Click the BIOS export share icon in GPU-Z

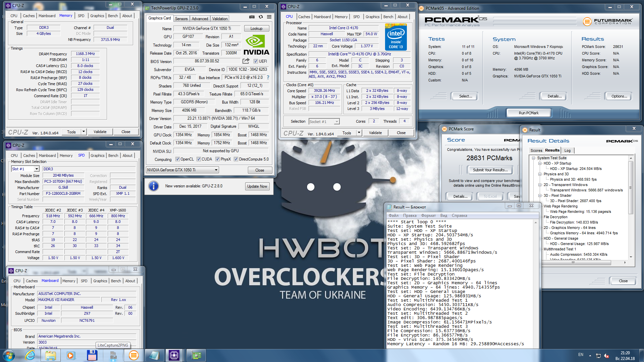point(246,61)
